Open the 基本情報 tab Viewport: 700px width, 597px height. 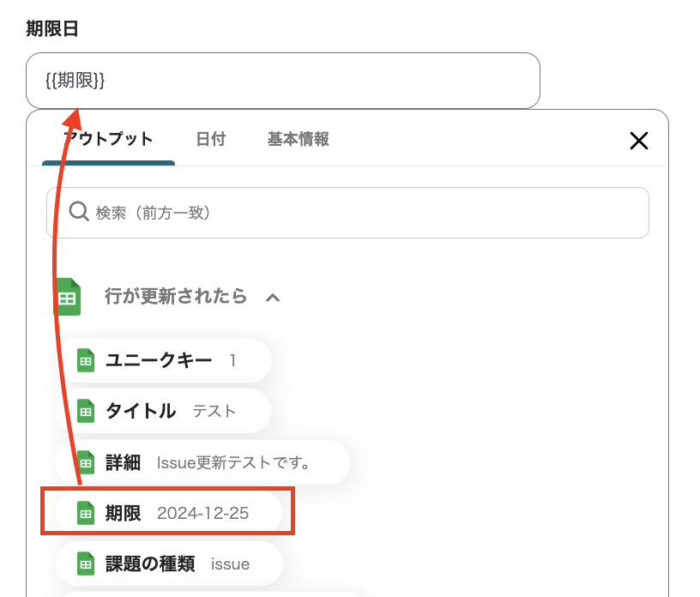coord(296,137)
